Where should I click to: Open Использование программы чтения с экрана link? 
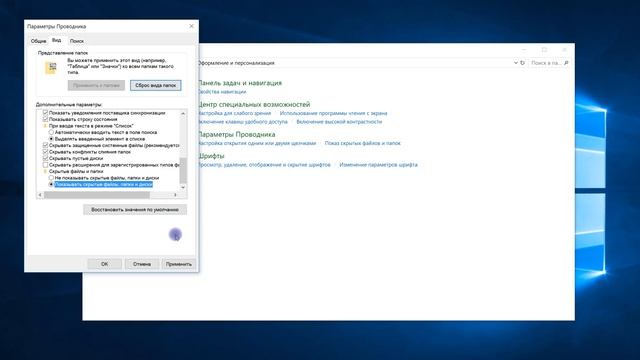click(x=333, y=113)
